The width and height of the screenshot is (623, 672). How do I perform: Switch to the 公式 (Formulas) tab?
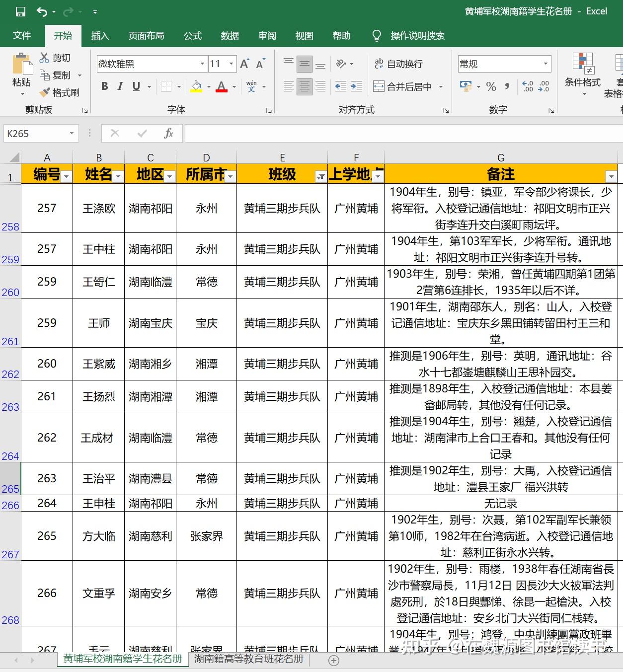click(x=192, y=35)
